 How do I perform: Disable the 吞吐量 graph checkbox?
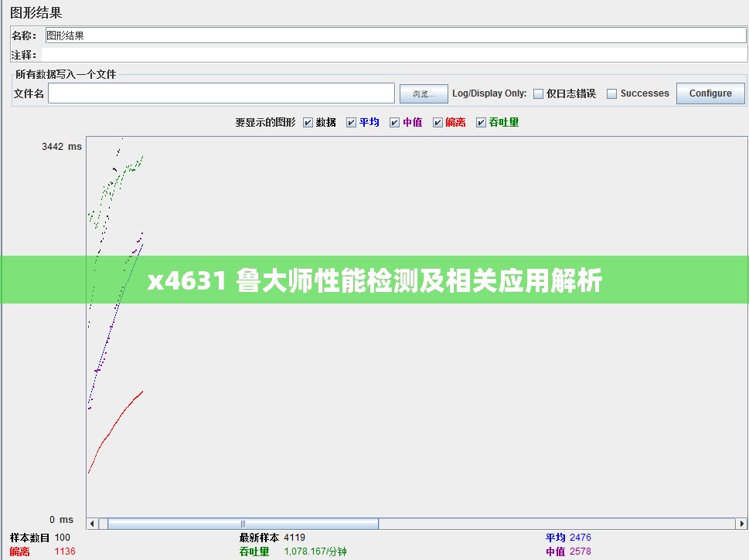point(479,122)
